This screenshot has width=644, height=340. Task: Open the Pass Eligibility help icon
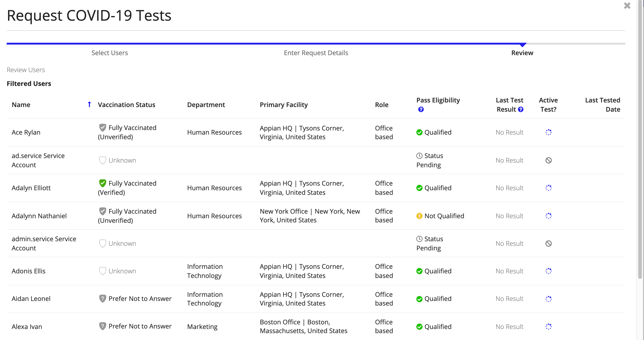(x=421, y=109)
